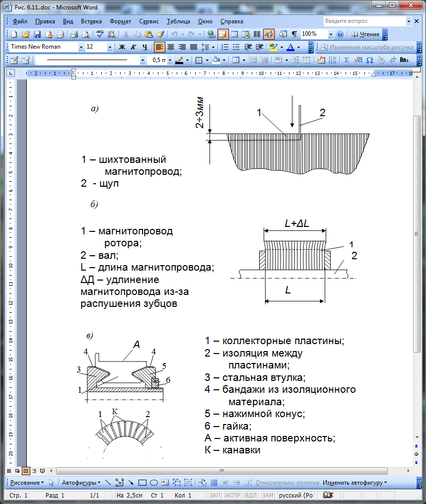The width and height of the screenshot is (426, 504).
Task: Open the Document Map icon
Action: [x=283, y=34]
